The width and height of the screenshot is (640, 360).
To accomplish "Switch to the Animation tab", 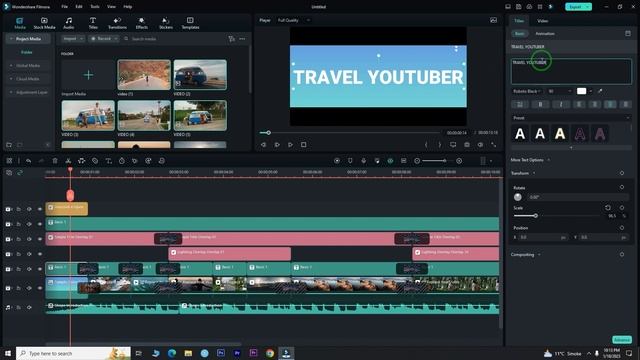I will tap(545, 33).
